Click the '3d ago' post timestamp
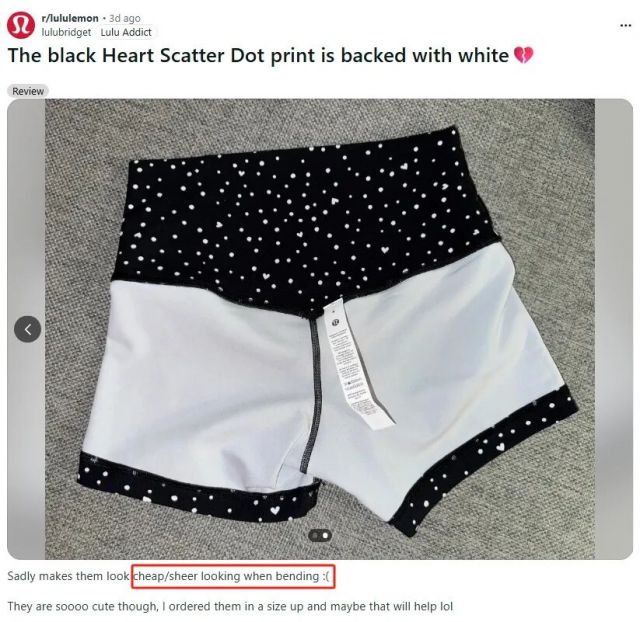Viewport: 640px width, 622px height. coord(125,18)
